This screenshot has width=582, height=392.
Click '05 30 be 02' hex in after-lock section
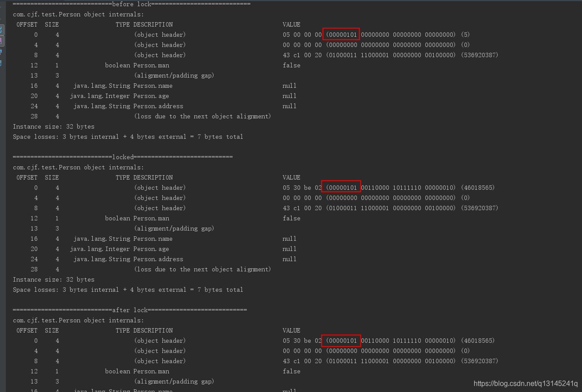pyautogui.click(x=302, y=341)
